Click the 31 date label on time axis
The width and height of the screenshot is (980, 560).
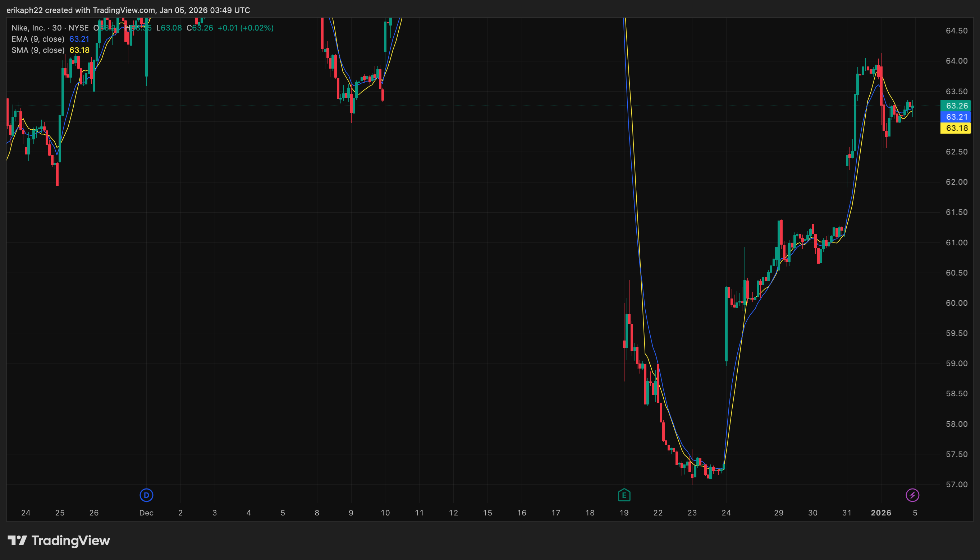(847, 513)
